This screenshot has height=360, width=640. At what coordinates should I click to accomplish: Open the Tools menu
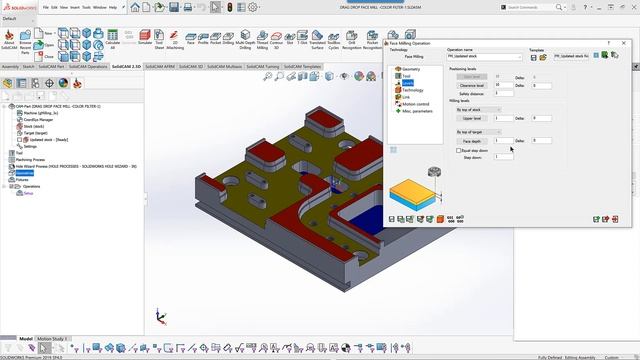(x=86, y=7)
